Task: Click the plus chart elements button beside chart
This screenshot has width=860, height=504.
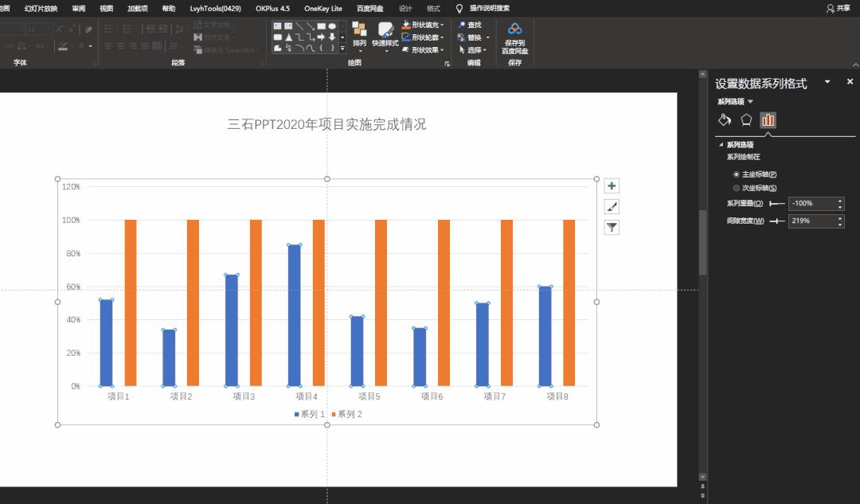Action: [611, 185]
